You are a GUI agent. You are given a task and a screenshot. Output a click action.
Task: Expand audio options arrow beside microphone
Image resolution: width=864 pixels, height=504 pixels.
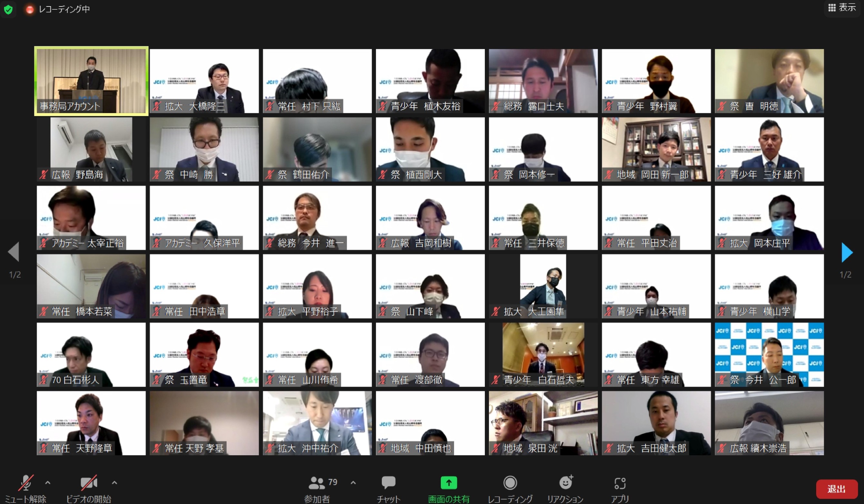[x=48, y=483]
